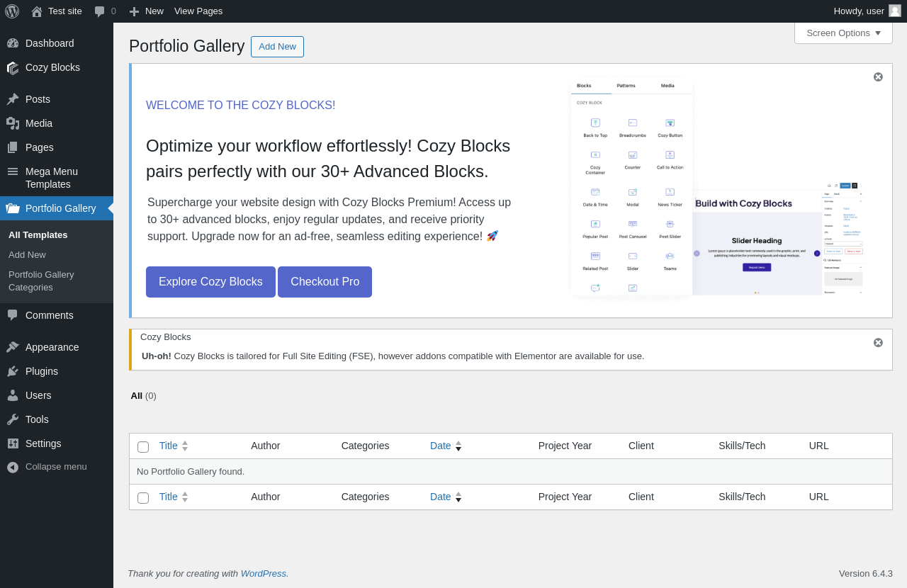907x588 pixels.
Task: Go to Plugins in sidebar
Action: pyautogui.click(x=57, y=371)
